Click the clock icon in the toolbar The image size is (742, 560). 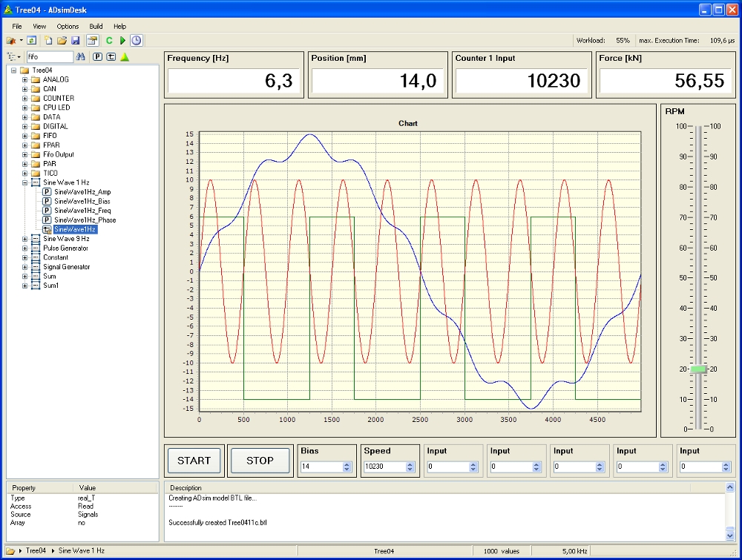[137, 40]
